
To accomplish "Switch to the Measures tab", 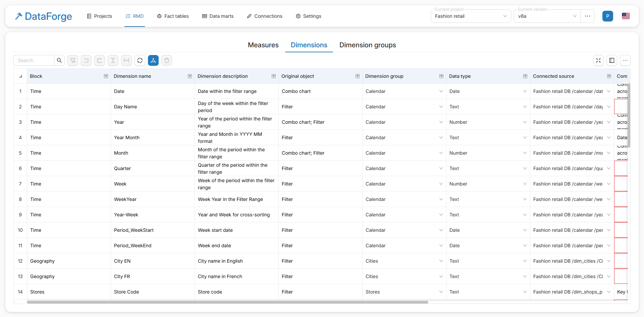I will click(x=263, y=45).
